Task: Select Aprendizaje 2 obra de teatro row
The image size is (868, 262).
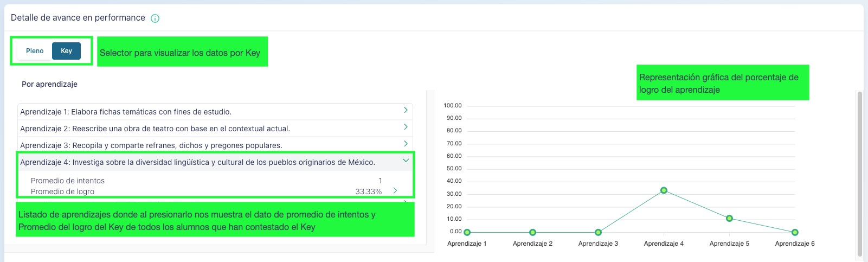Action: coord(155,129)
